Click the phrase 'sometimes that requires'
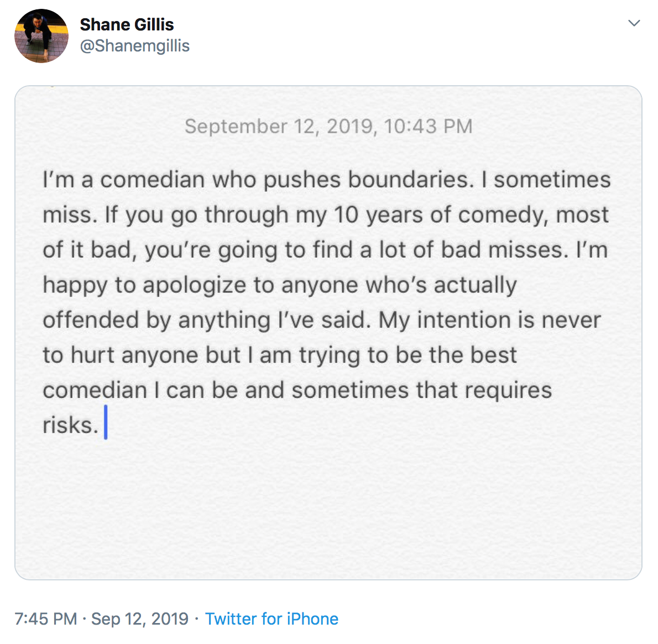Screen dimensions: 658x644 click(x=421, y=390)
